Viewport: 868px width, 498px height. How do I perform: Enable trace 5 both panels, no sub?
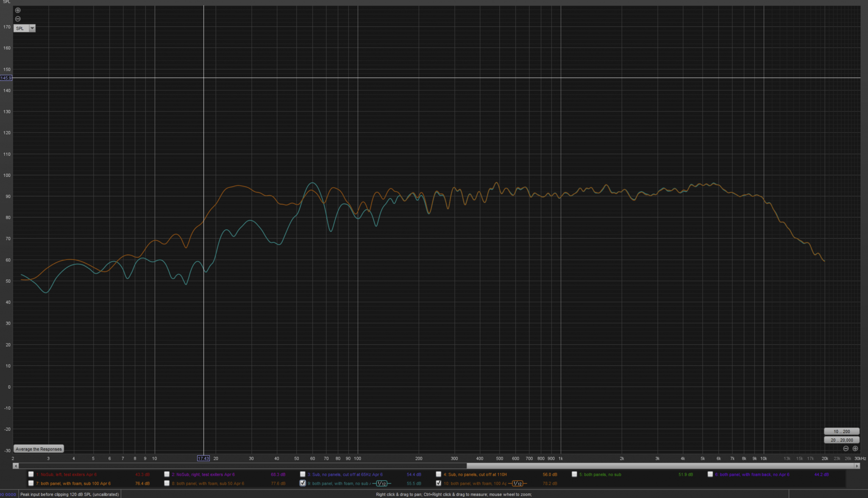pyautogui.click(x=574, y=474)
